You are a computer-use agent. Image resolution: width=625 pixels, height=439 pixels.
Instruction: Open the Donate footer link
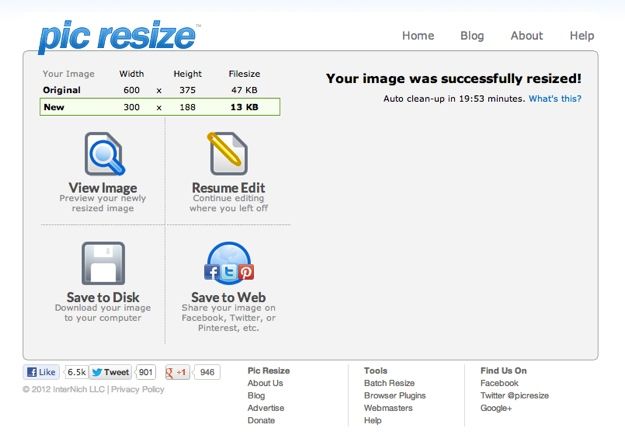coord(261,420)
